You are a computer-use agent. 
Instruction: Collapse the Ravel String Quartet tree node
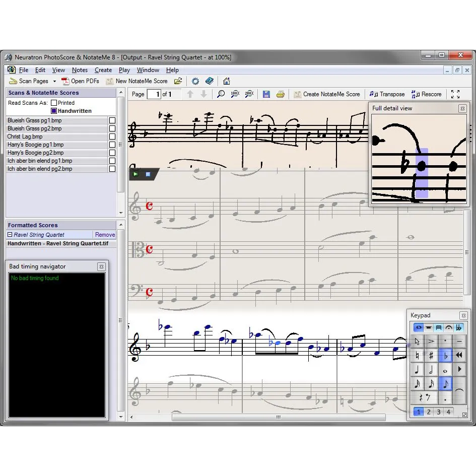pos(10,235)
